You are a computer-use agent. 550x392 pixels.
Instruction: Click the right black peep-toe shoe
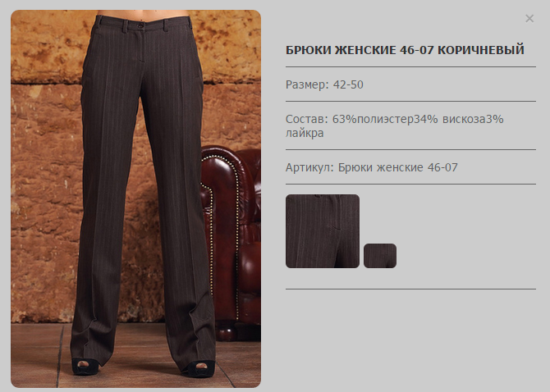tap(199, 368)
